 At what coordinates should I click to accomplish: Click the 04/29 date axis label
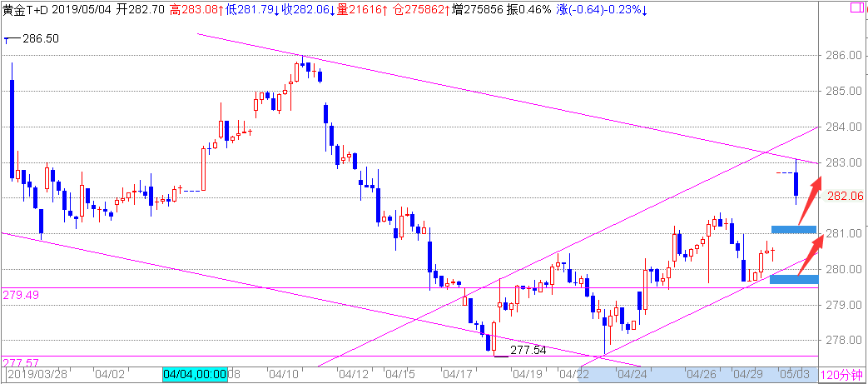(x=747, y=374)
